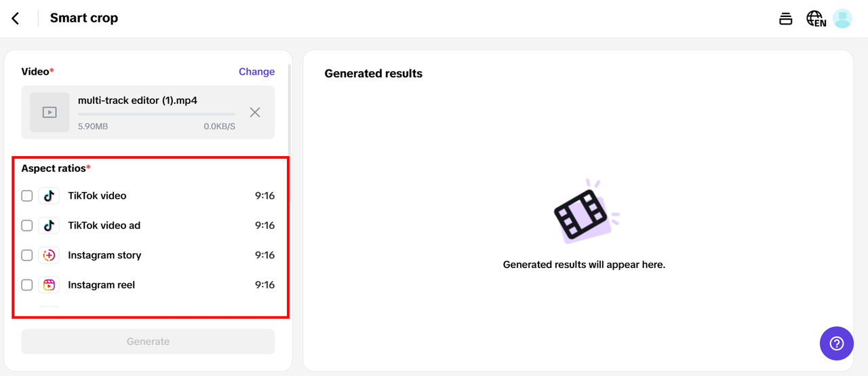
Task: Select the Instagram reel checkbox
Action: [27, 285]
